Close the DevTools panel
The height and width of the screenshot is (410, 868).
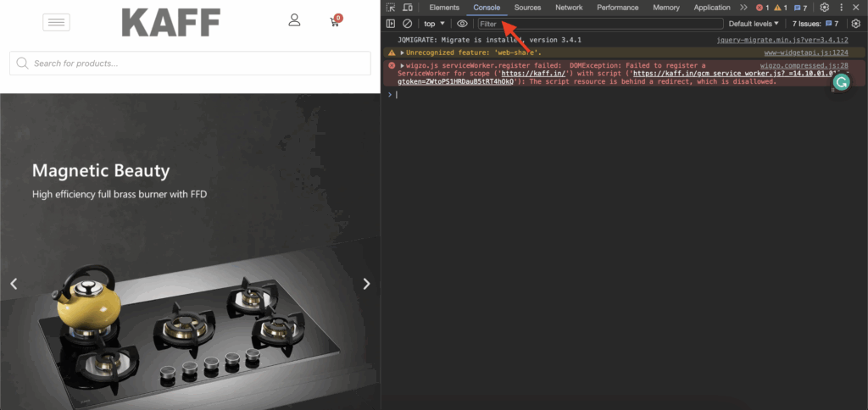click(x=856, y=7)
